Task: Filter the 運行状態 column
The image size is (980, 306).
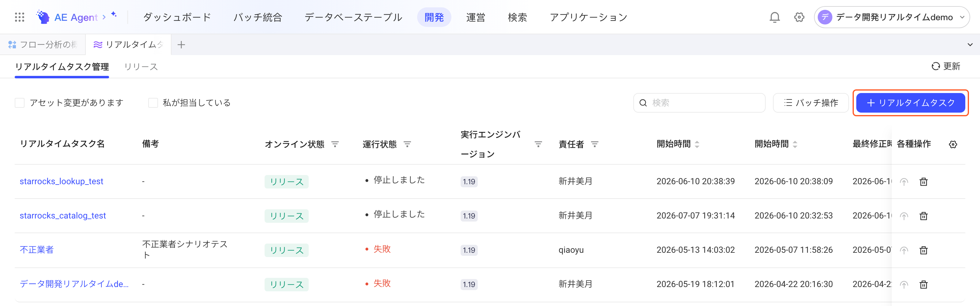Action: (407, 144)
